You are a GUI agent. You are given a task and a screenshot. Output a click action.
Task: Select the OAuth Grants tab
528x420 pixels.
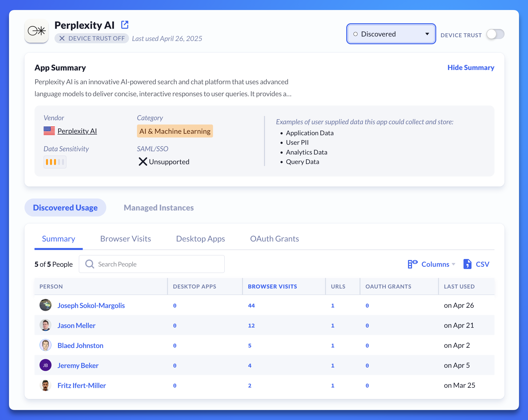click(x=274, y=239)
